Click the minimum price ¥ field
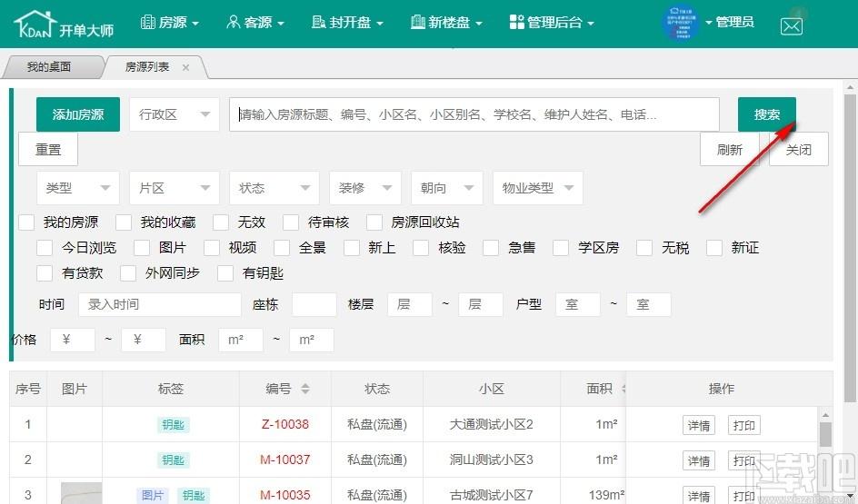 click(72, 340)
